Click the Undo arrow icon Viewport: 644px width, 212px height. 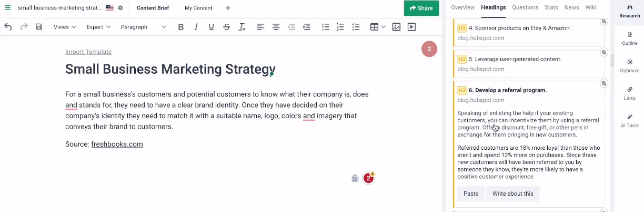8,27
